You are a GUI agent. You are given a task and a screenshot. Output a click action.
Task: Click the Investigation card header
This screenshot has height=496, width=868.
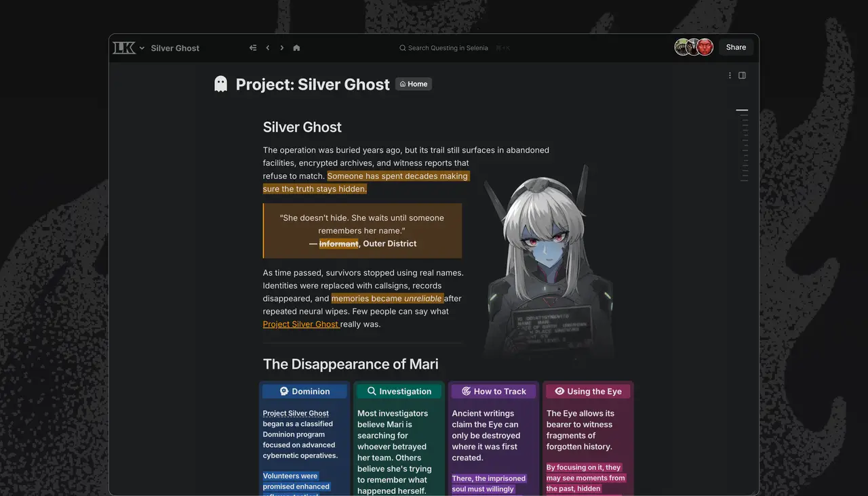point(399,392)
